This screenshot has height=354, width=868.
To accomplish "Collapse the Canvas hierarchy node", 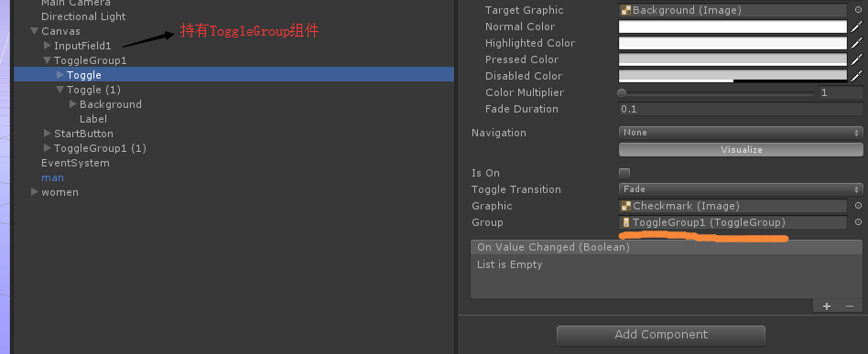I will [x=35, y=31].
